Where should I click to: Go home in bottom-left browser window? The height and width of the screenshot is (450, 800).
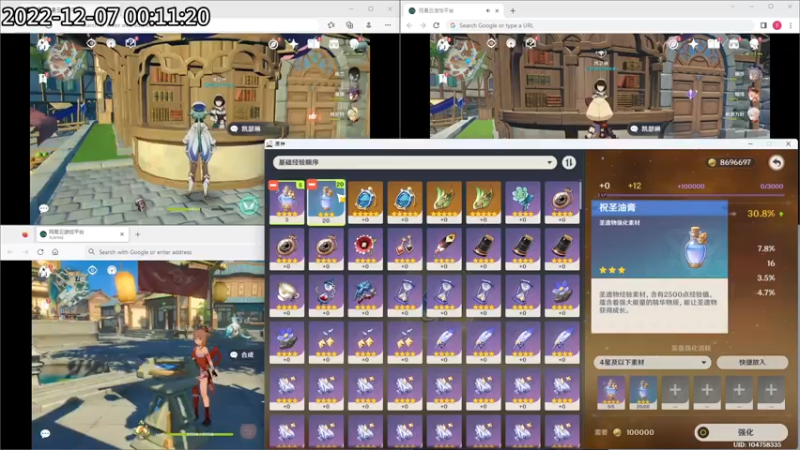pyautogui.click(x=55, y=252)
